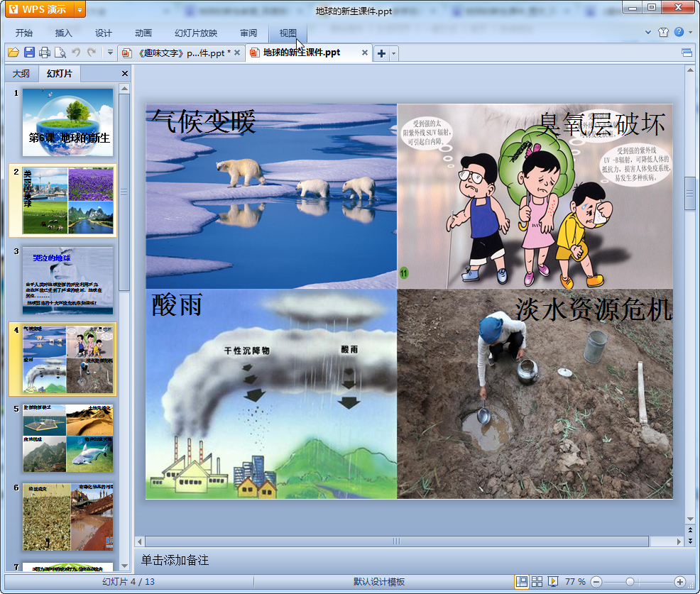The image size is (700, 594).
Task: Switch to Slide Sorter view icon
Action: pyautogui.click(x=537, y=581)
